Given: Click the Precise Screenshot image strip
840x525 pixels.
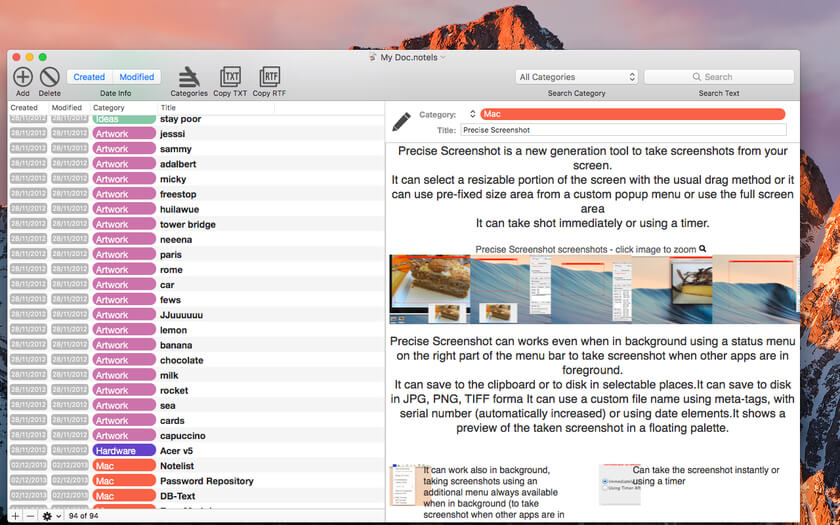Looking at the screenshot, I should pos(595,289).
